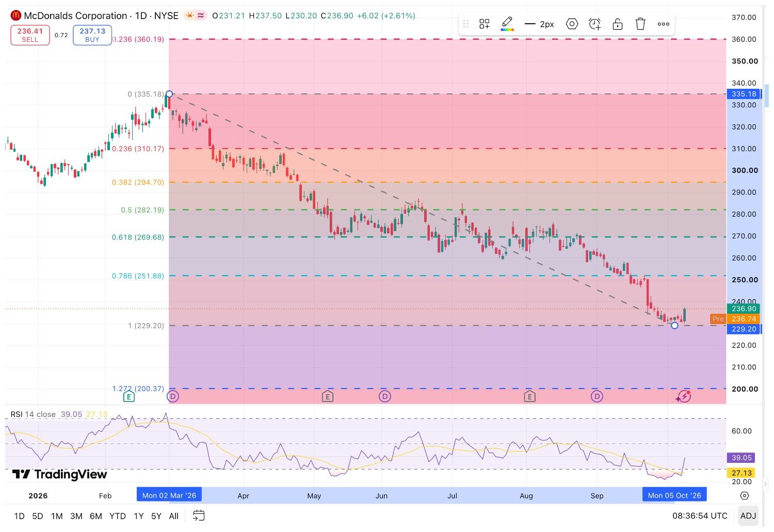774x532 pixels.
Task: Click the 237.13 BUY button
Action: pos(92,35)
